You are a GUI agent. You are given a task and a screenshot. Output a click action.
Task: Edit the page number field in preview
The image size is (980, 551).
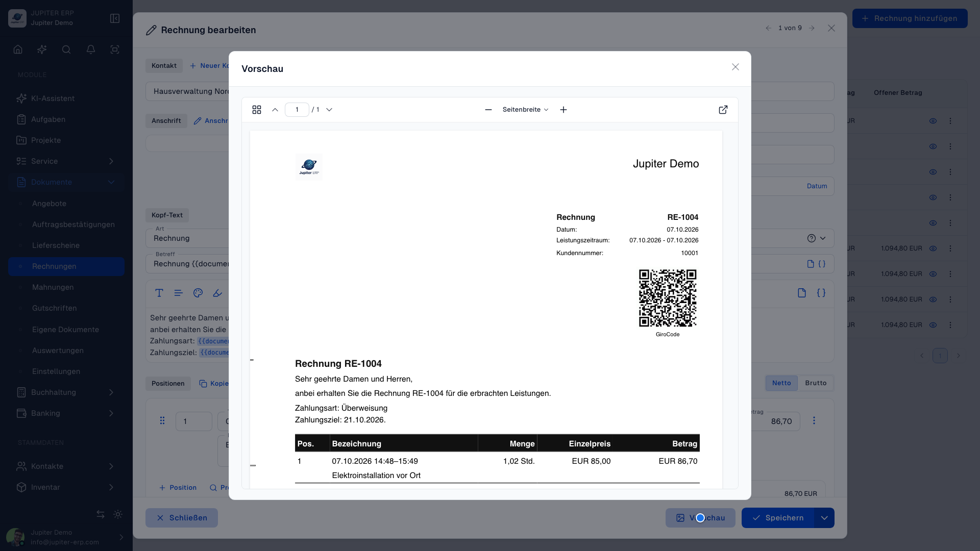point(297,110)
